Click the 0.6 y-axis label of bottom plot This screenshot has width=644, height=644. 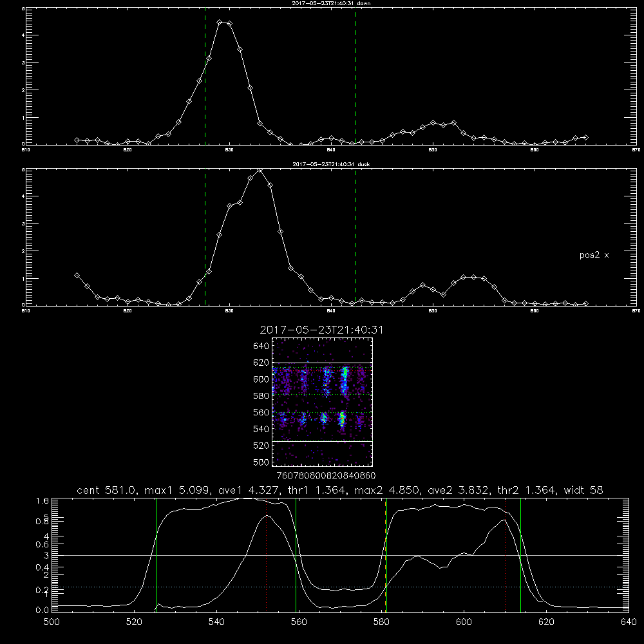pos(43,545)
